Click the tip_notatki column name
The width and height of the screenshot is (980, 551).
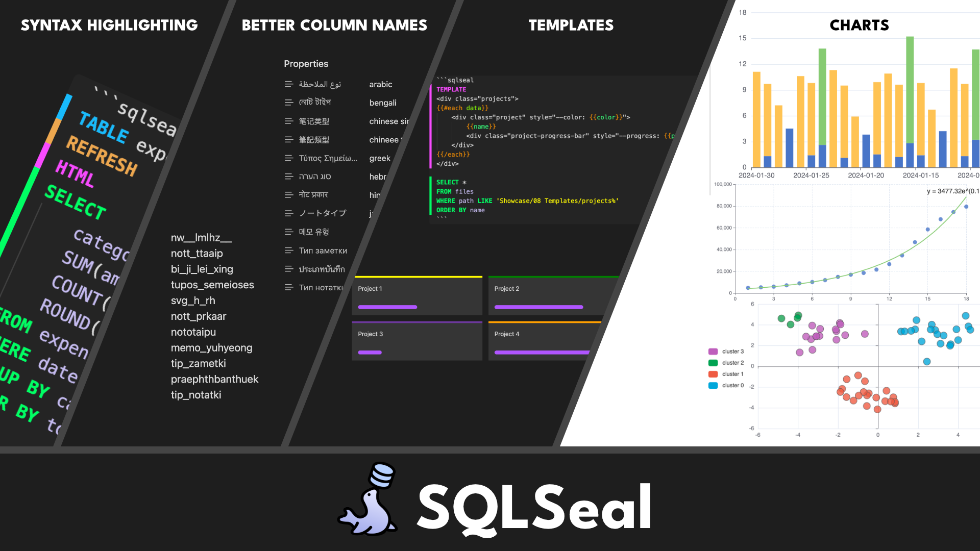pyautogui.click(x=196, y=394)
